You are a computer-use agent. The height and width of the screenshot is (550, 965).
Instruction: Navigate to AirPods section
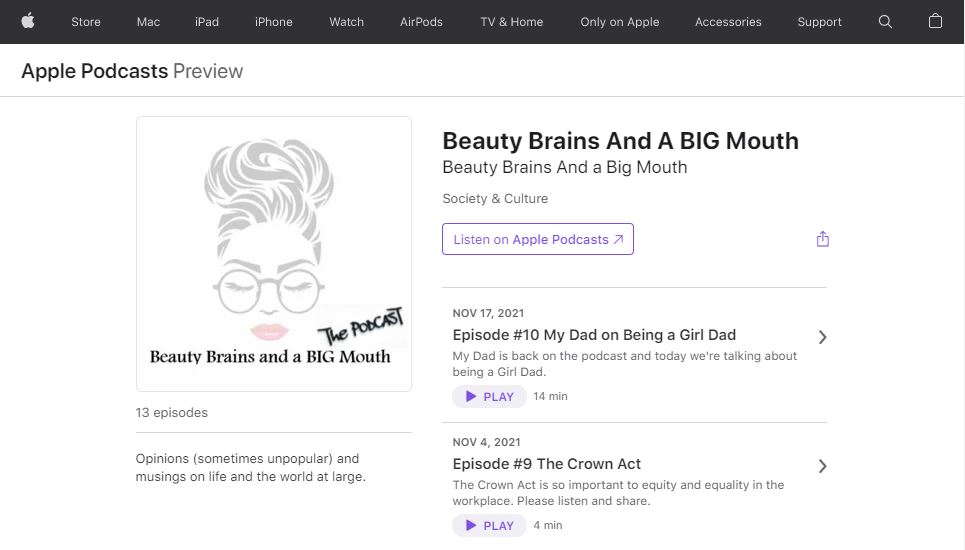421,22
